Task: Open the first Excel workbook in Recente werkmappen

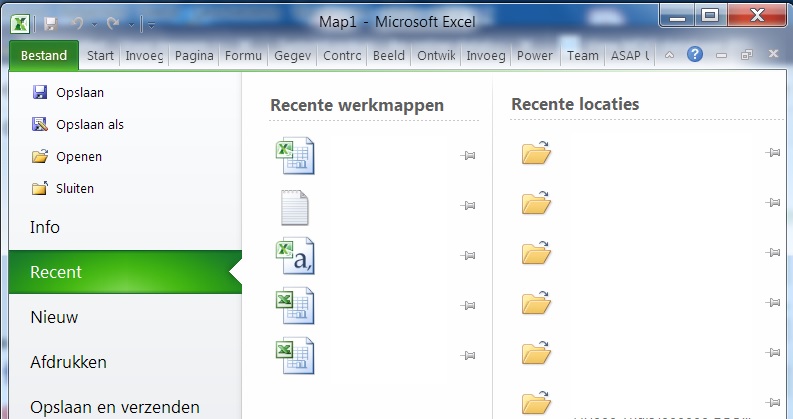Action: [294, 157]
